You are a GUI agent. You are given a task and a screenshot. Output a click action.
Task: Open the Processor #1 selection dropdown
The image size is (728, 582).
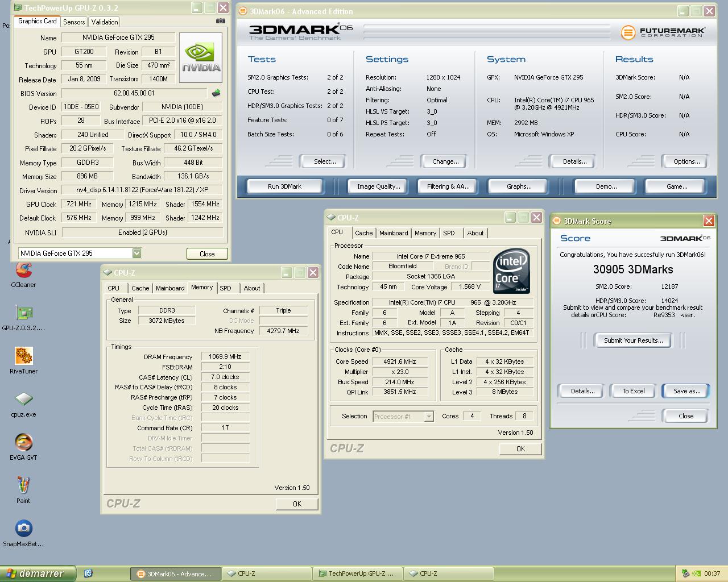[x=429, y=417]
